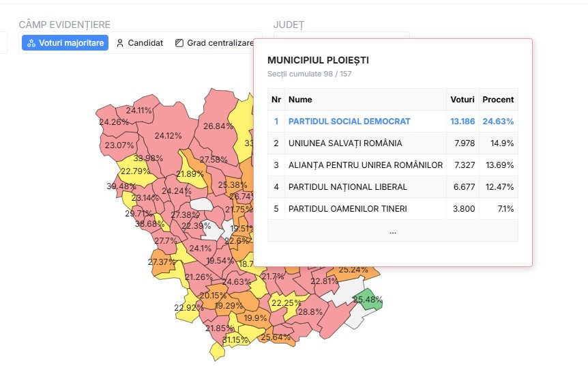Click UNIUNEA SALVAȚI ROMÂNIA in the table
This screenshot has width=588, height=381.
click(x=345, y=143)
